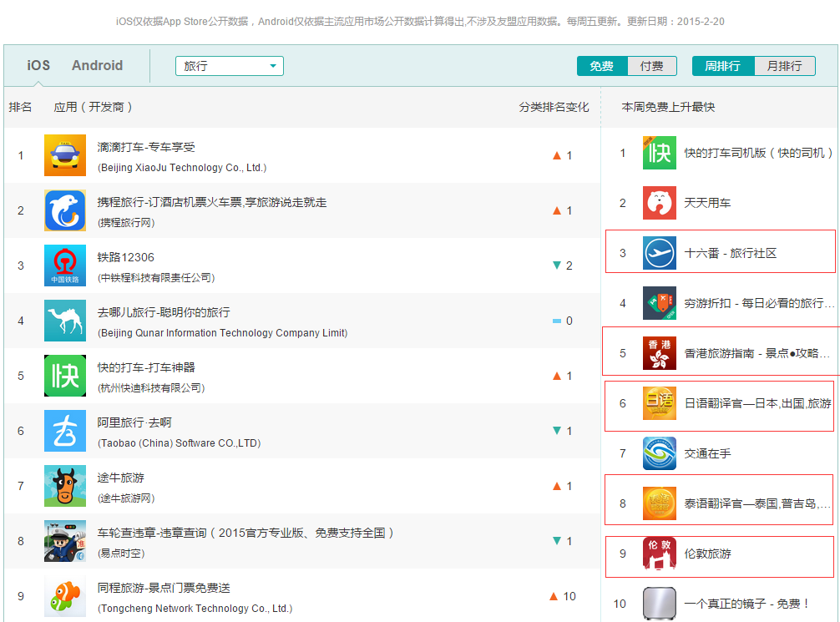Click the 铁路12306 title text
This screenshot has height=622, width=840.
pos(126,257)
